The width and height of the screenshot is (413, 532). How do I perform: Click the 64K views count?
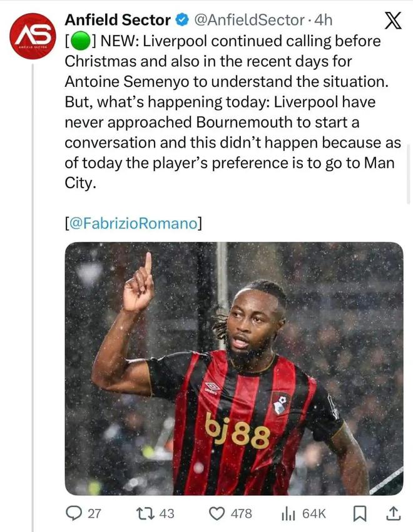coord(314,514)
